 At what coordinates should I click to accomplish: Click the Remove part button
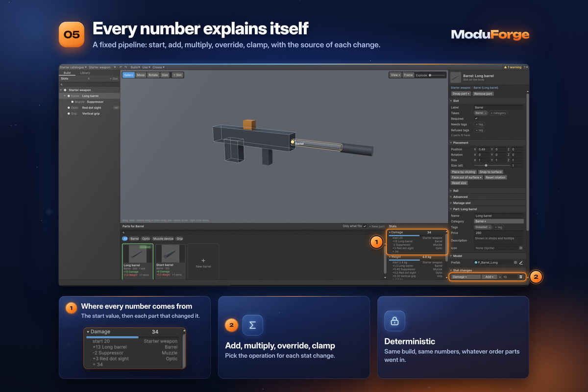[483, 94]
